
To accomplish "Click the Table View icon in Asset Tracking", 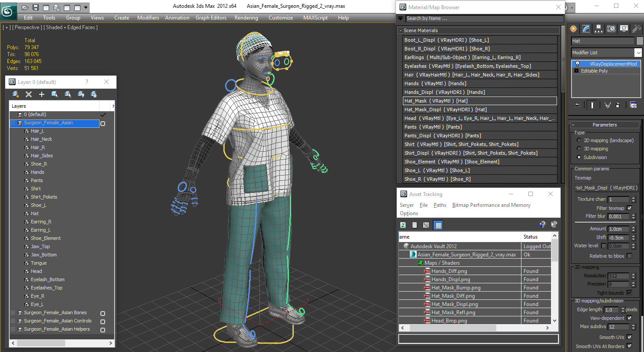I will click(x=438, y=225).
